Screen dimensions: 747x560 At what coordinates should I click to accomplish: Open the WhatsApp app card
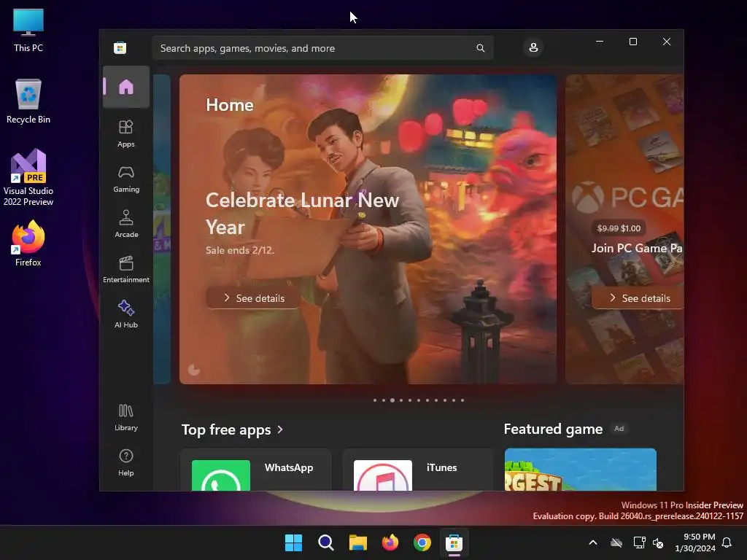(256, 470)
